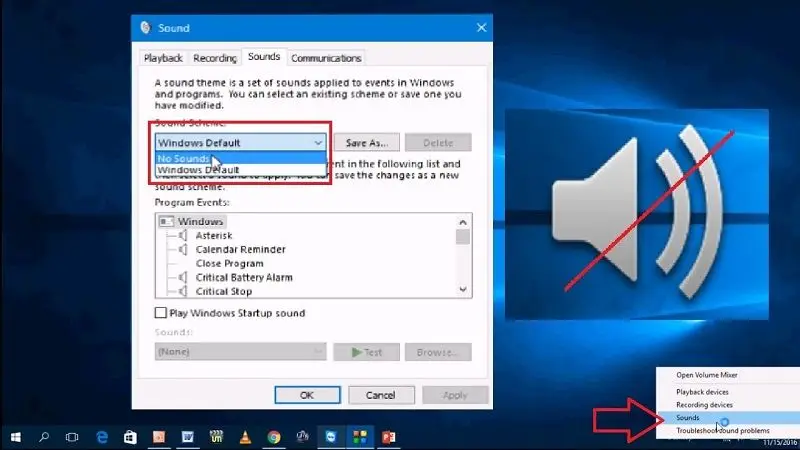Viewport: 800px width, 450px height.
Task: Click the Critical Stop speaker icon
Action: point(183,291)
